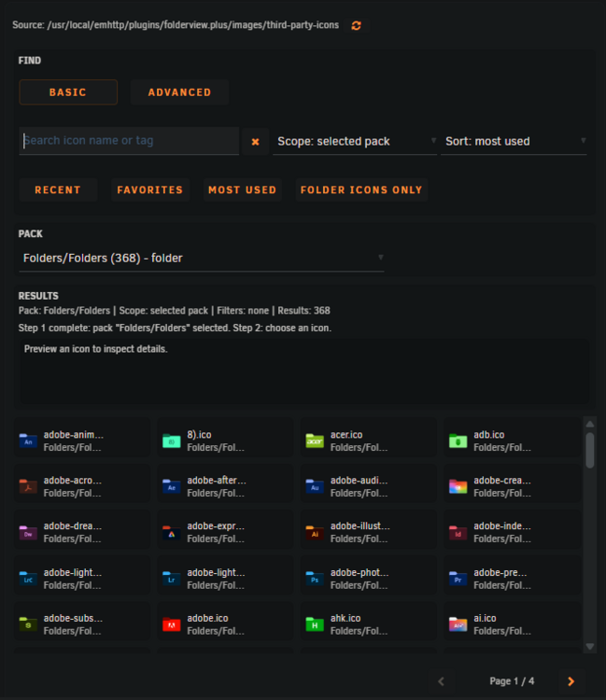Click the 'Results: 368' status text
This screenshot has width=606, height=700.
point(303,311)
